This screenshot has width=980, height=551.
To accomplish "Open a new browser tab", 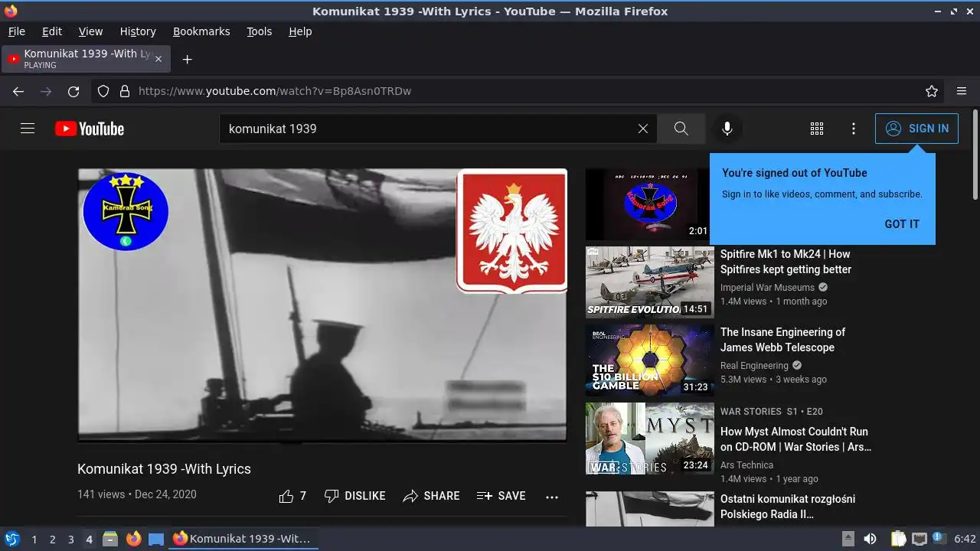I will [187, 59].
